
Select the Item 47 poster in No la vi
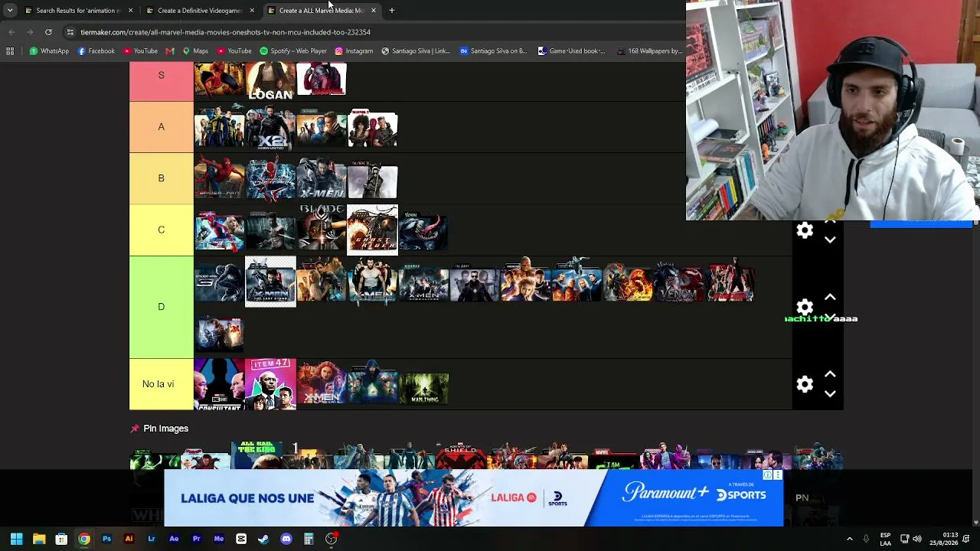[270, 384]
